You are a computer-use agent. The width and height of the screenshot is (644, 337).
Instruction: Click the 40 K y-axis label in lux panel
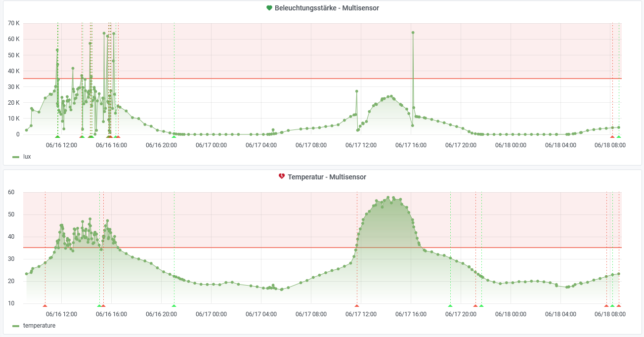coord(14,71)
